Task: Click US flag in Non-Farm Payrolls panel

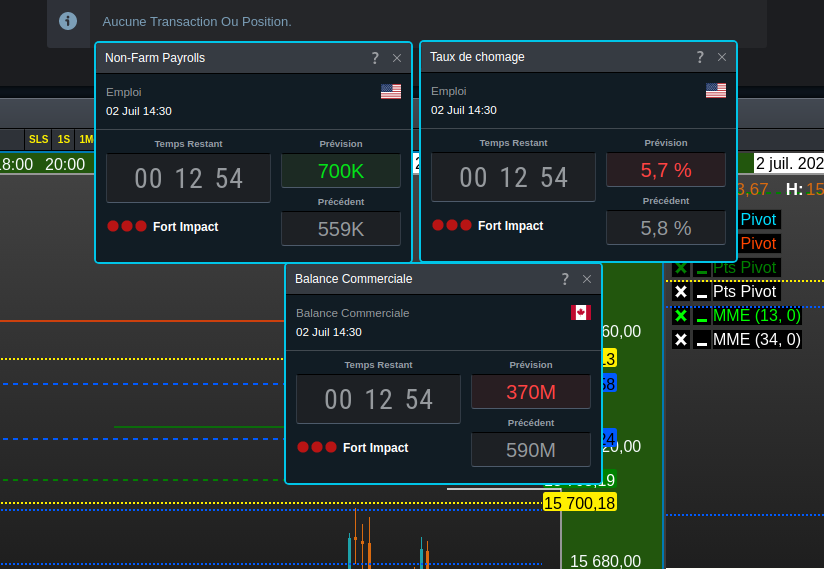Action: 391,91
